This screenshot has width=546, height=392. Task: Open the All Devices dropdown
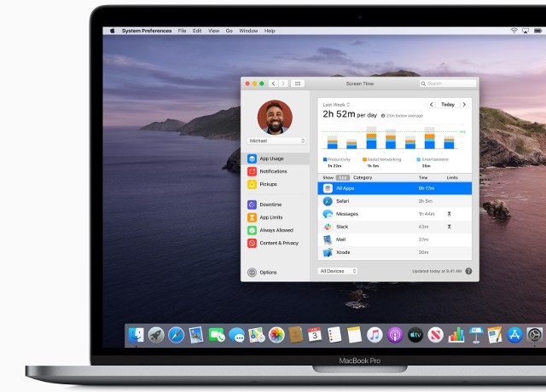338,271
